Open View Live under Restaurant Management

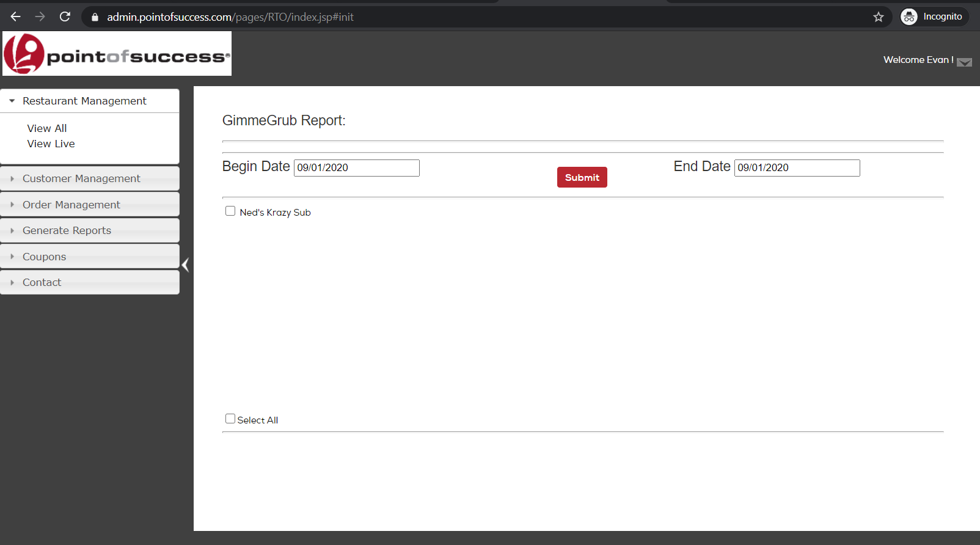point(51,144)
